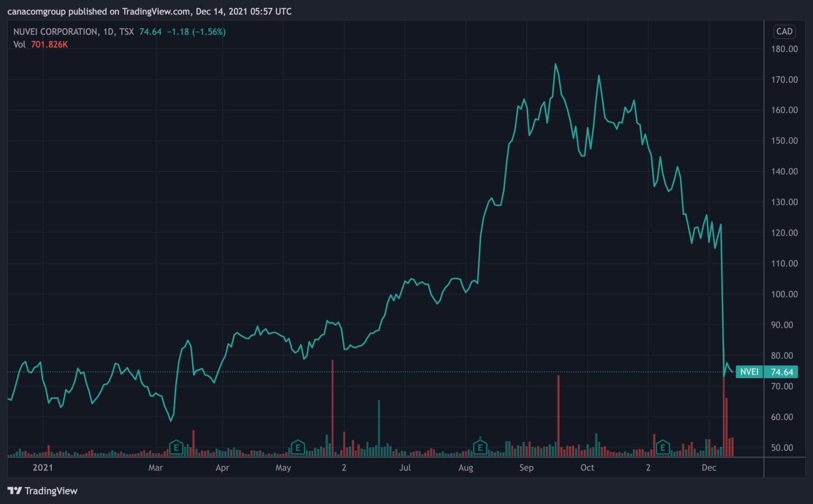The image size is (813, 504).
Task: Click the NVEI symbol price tag
Action: 749,372
